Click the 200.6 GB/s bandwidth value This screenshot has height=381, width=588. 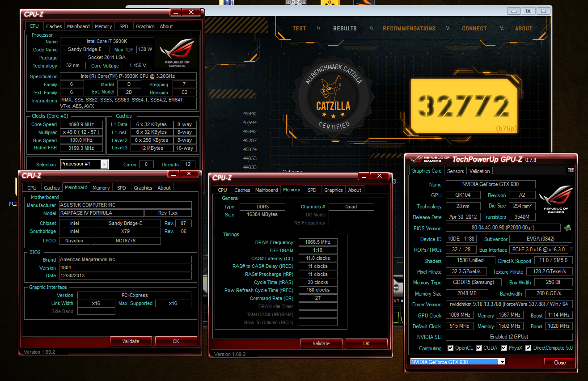549,293
